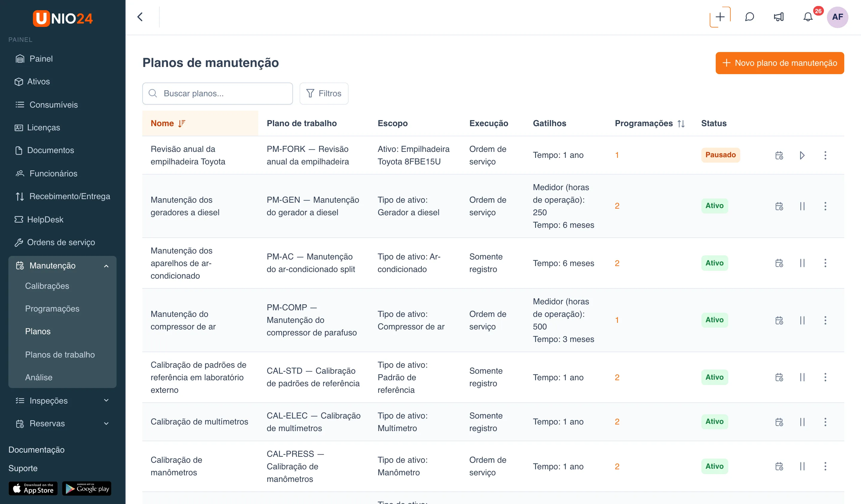
Task: Pause the Calibração de manômetros plan
Action: click(x=802, y=466)
